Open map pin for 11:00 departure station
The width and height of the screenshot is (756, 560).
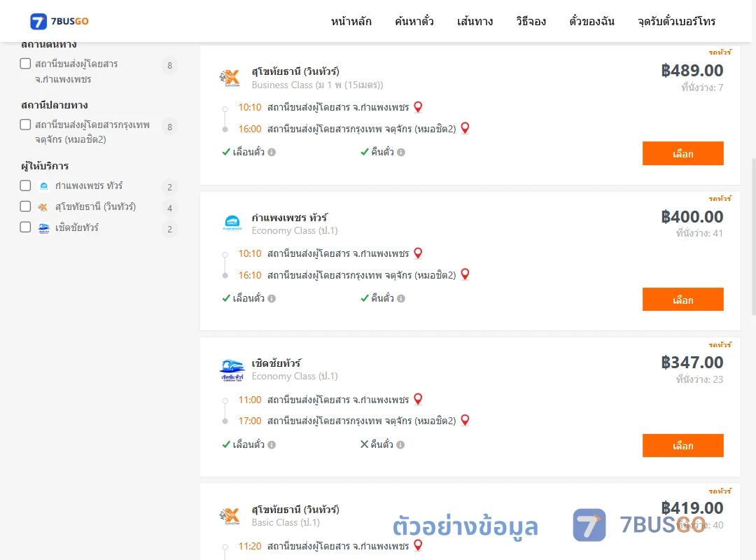point(418,400)
